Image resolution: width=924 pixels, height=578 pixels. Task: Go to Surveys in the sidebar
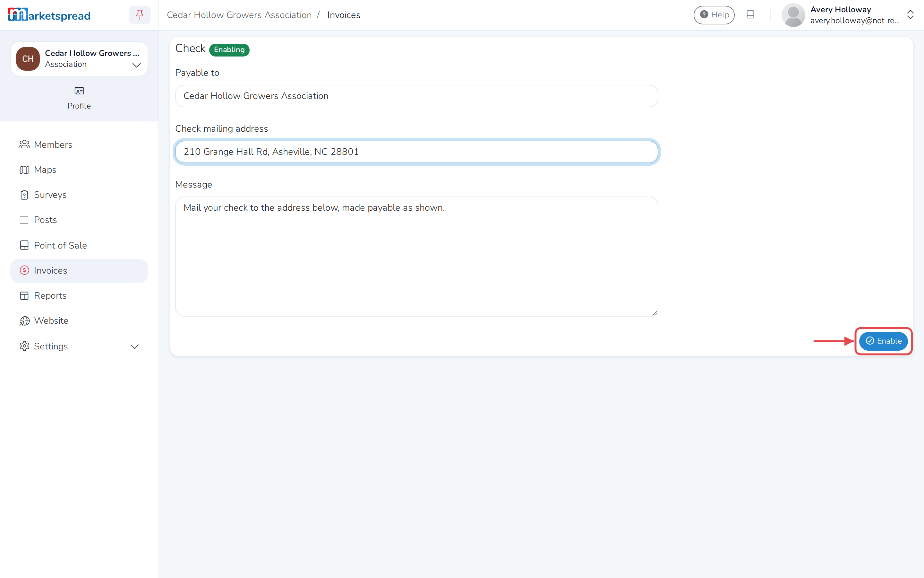point(79,195)
